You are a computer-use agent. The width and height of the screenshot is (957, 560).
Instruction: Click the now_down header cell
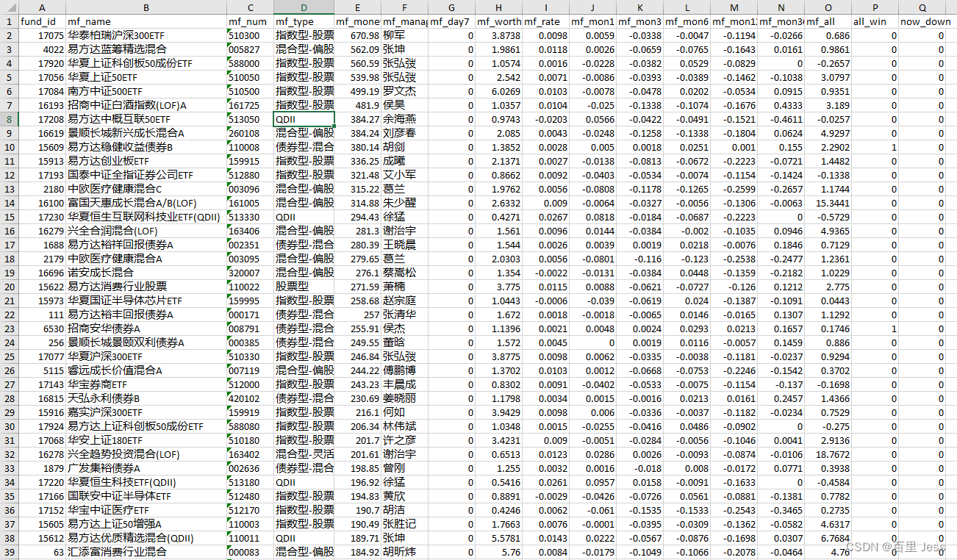click(922, 21)
